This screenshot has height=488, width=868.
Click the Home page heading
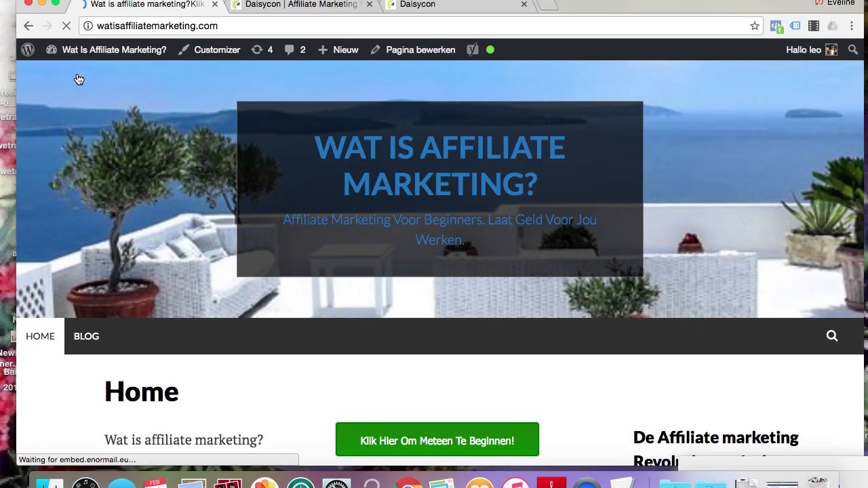(142, 392)
